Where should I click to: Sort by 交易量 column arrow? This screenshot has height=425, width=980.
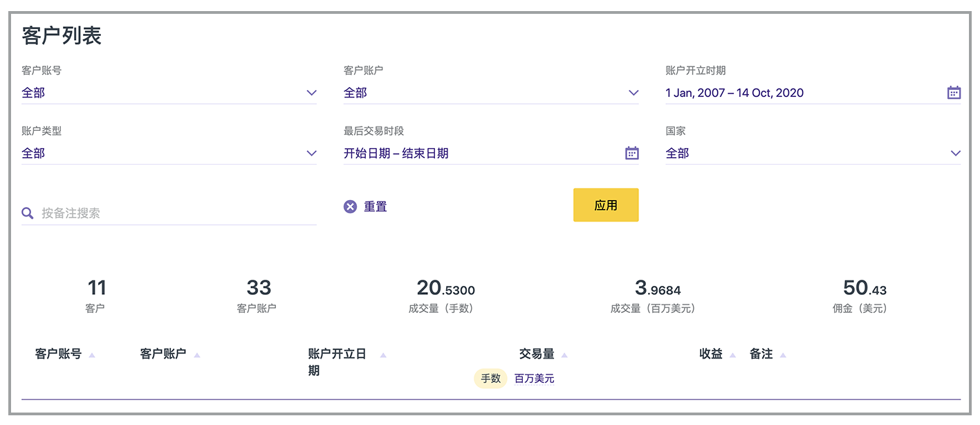tap(564, 355)
